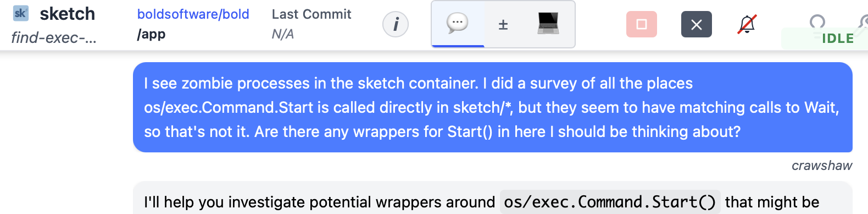868x214 pixels.
Task: Click the Last Commit label
Action: click(311, 14)
